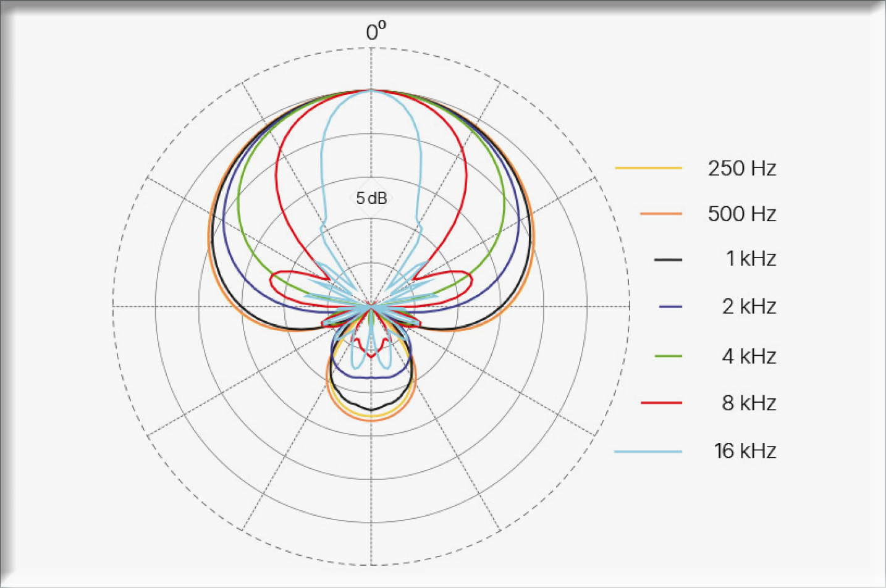This screenshot has width=886, height=588.
Task: Select the "16 kHz" legend label
Action: (745, 451)
